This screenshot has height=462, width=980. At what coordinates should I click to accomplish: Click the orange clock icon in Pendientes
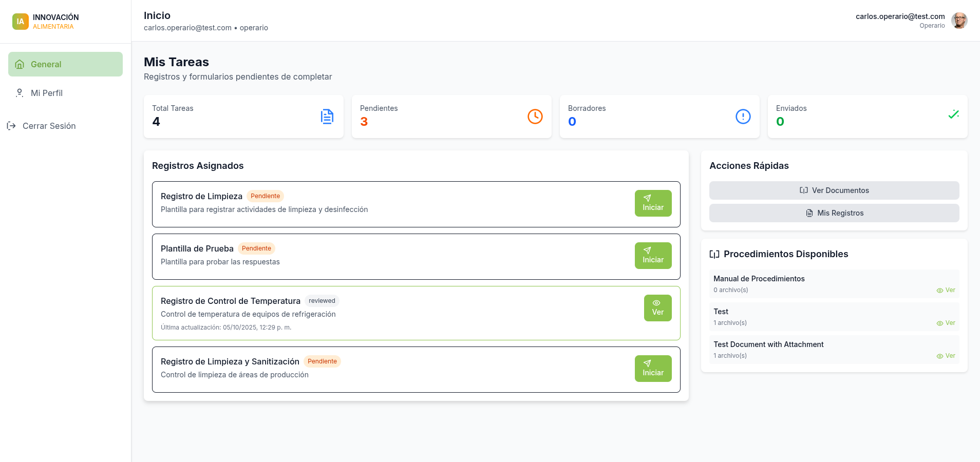535,117
